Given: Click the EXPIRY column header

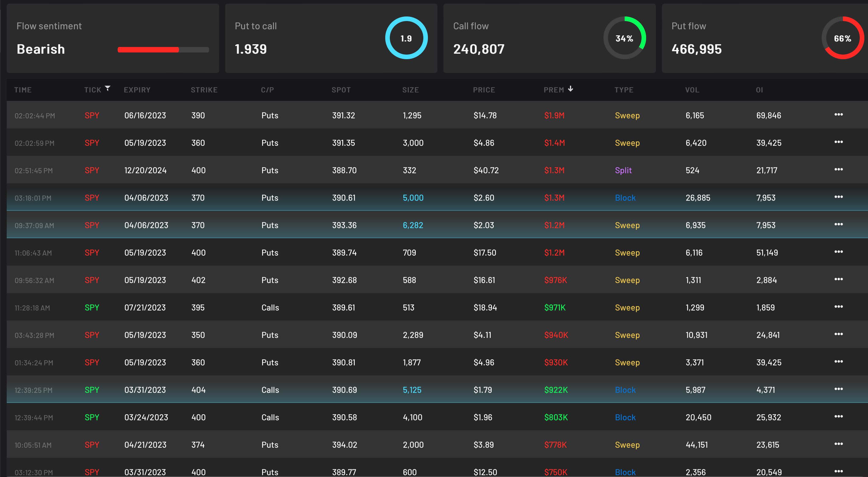Looking at the screenshot, I should pyautogui.click(x=137, y=90).
